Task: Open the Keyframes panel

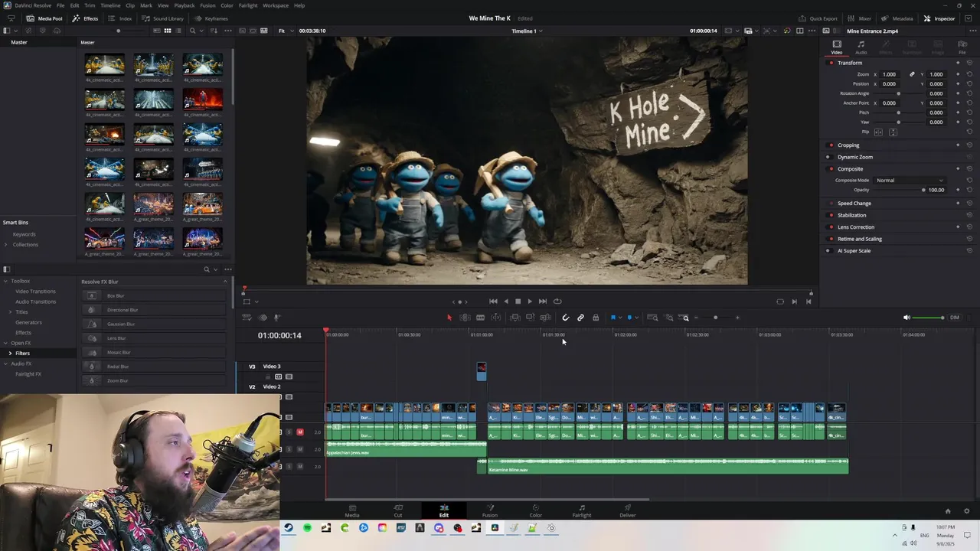Action: [211, 18]
